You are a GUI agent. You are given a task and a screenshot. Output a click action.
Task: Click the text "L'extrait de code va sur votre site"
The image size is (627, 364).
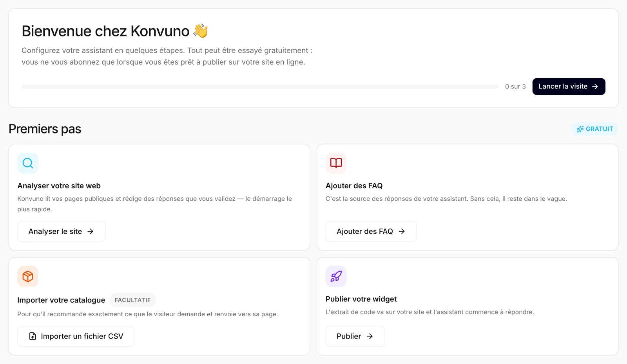click(x=429, y=312)
